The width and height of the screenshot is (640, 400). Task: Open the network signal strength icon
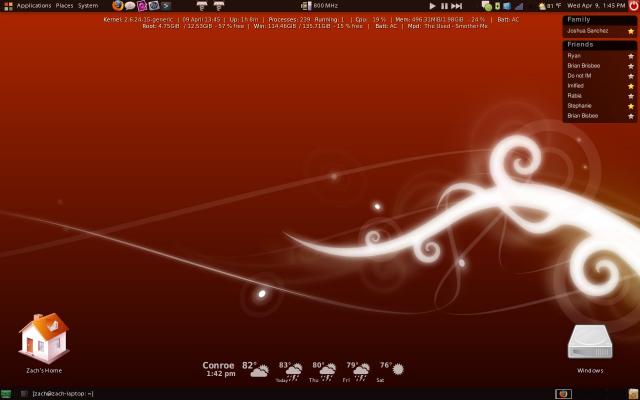519,6
